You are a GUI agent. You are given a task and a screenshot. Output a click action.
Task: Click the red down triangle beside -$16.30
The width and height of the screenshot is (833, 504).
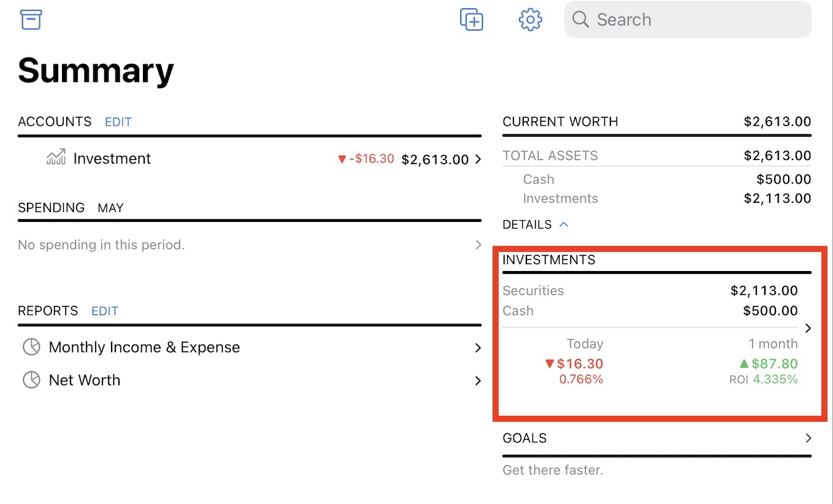[x=342, y=159]
